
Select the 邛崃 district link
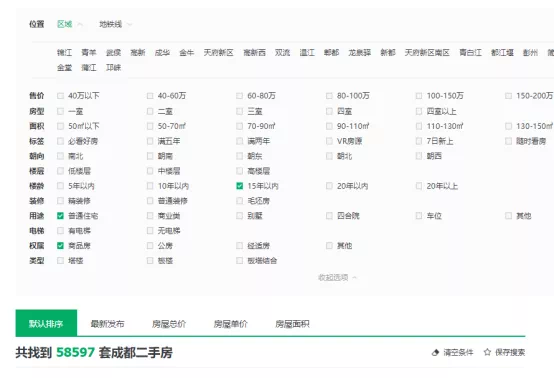tap(113, 67)
